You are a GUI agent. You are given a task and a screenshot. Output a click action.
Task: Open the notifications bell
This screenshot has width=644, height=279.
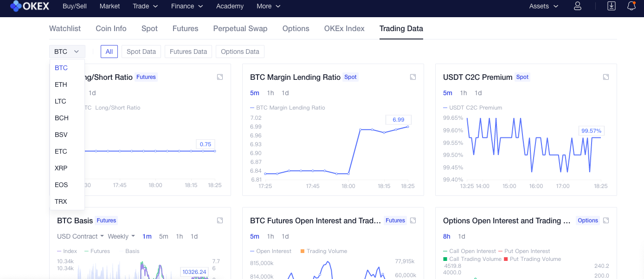point(631,6)
